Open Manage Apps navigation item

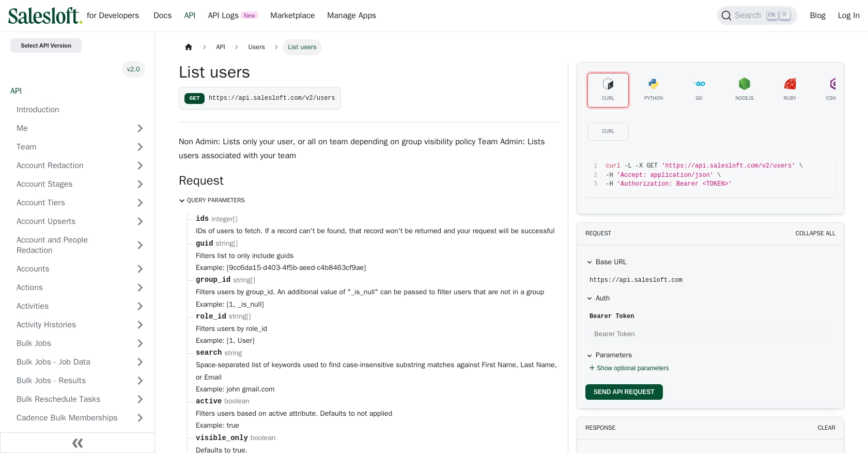[351, 16]
